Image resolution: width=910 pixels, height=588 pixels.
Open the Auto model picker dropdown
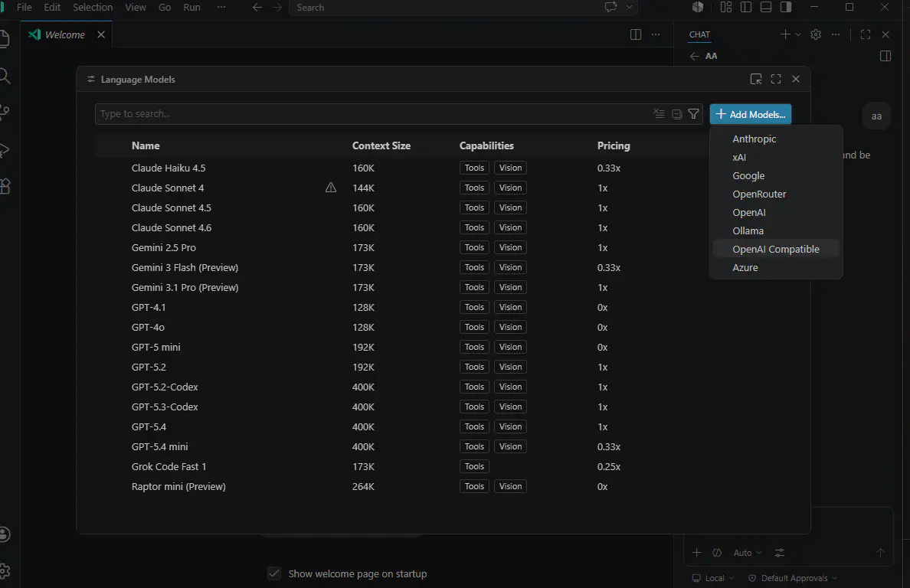(748, 553)
